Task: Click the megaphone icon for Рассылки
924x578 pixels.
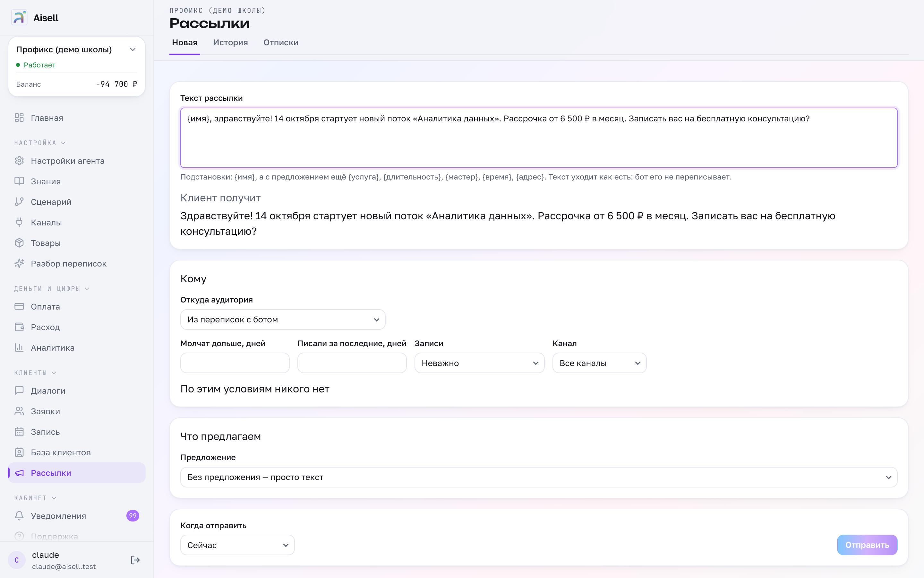Action: 19,473
